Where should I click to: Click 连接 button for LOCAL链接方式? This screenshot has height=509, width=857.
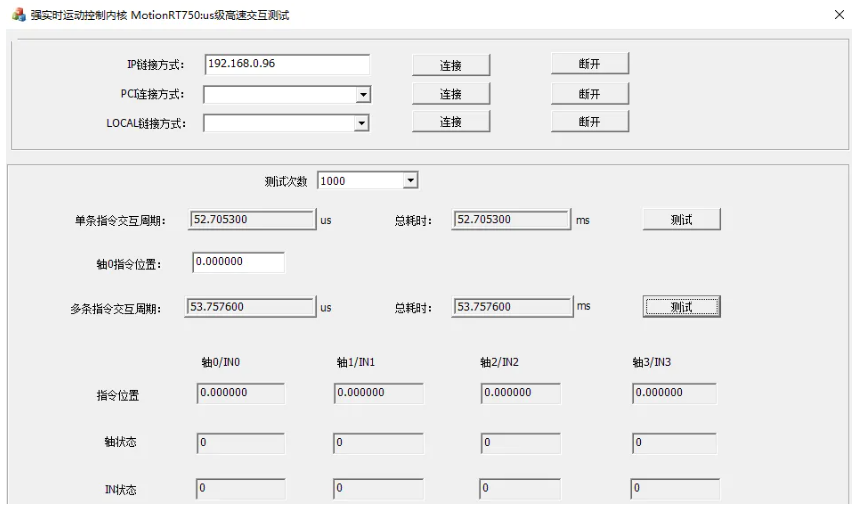click(x=451, y=121)
